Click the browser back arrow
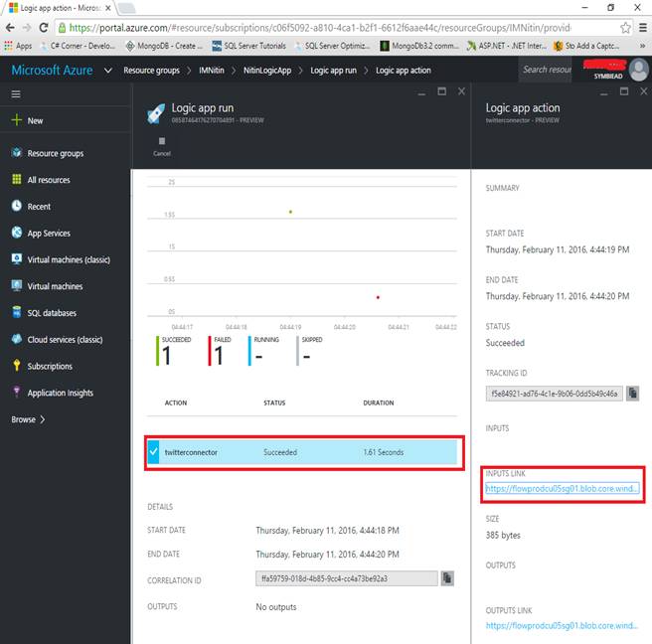 [x=10, y=28]
